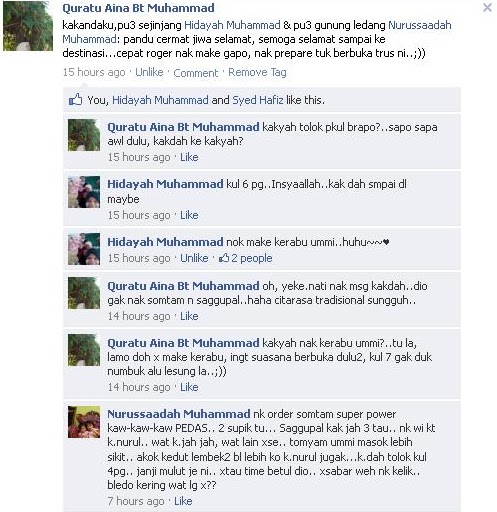Open Quratu Aina's main post profile picture

28,26
